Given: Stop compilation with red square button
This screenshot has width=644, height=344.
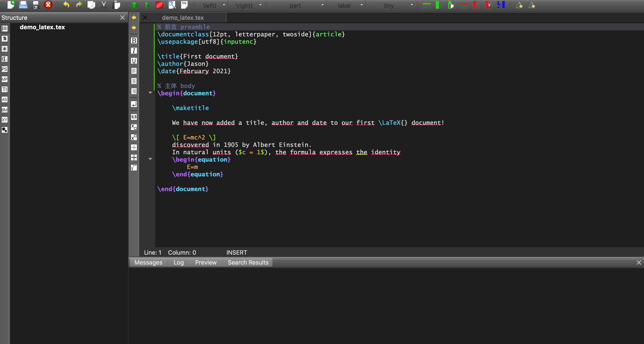Looking at the screenshot, I should [159, 5].
